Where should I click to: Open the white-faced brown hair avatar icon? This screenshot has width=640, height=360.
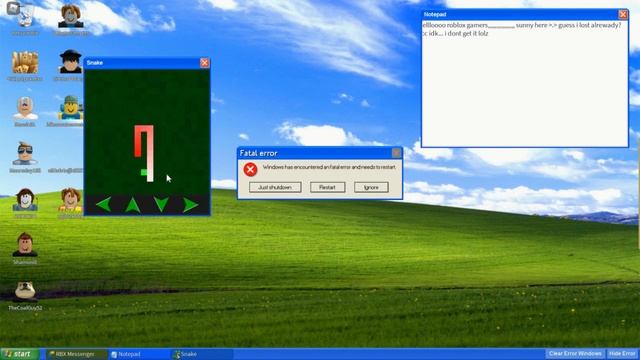pyautogui.click(x=25, y=202)
